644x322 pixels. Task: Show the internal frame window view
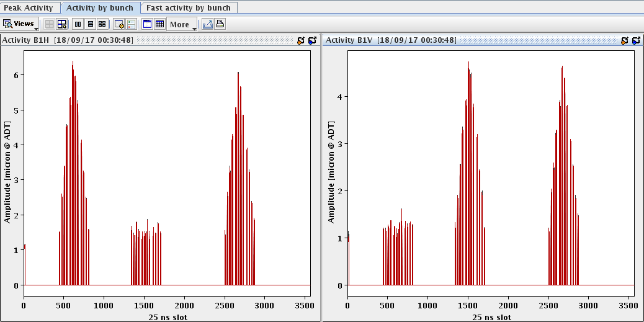pos(147,24)
